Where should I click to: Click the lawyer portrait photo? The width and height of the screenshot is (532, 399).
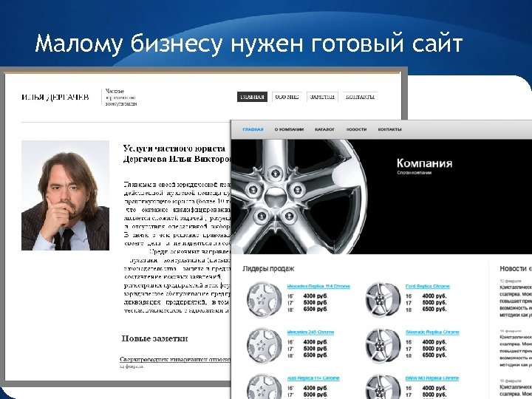click(66, 195)
